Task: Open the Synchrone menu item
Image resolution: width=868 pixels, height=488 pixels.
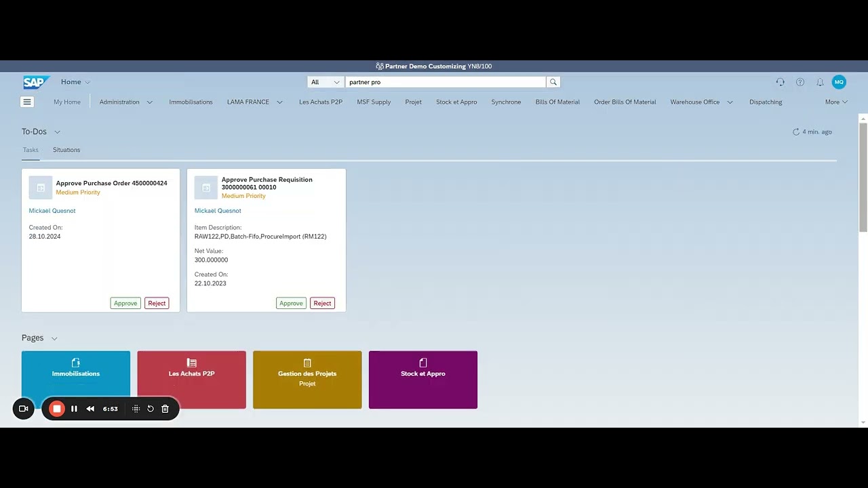Action: tap(506, 102)
